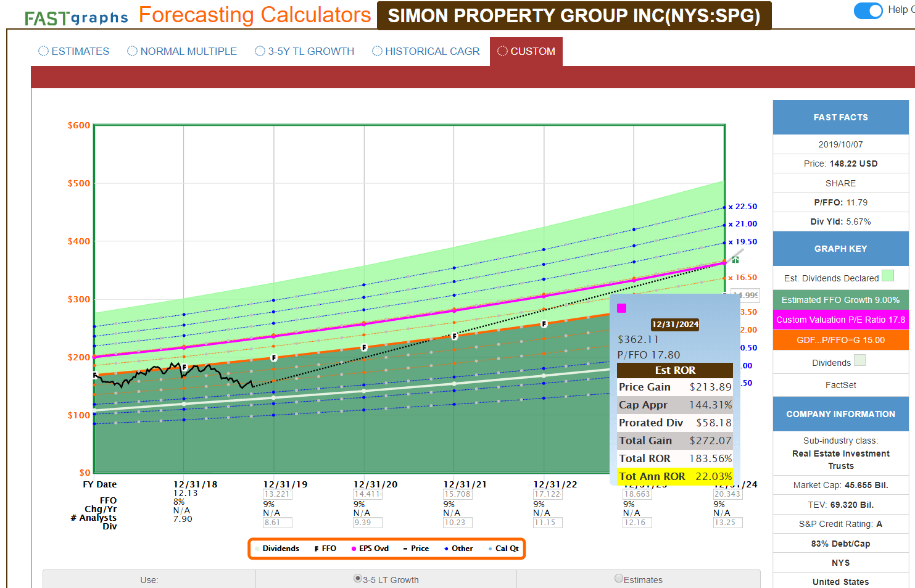Click the FAST FACTS panel header

click(x=840, y=117)
